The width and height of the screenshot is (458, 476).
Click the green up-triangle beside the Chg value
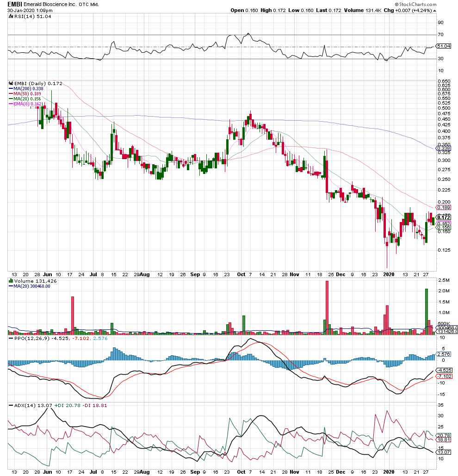(434, 11)
